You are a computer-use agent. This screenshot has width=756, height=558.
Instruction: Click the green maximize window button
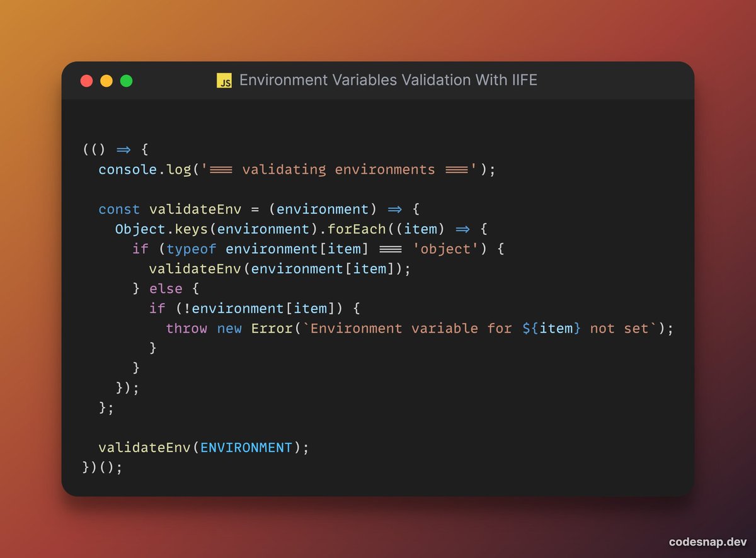pos(127,81)
